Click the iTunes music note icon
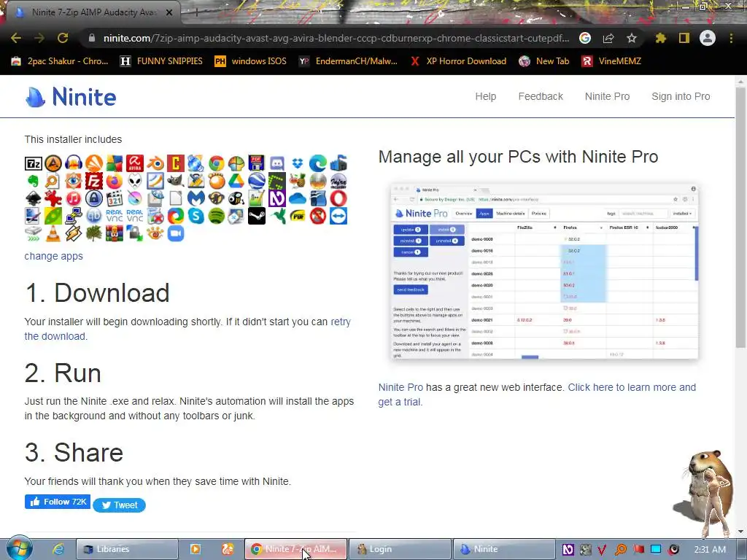747x560 pixels. click(x=74, y=198)
